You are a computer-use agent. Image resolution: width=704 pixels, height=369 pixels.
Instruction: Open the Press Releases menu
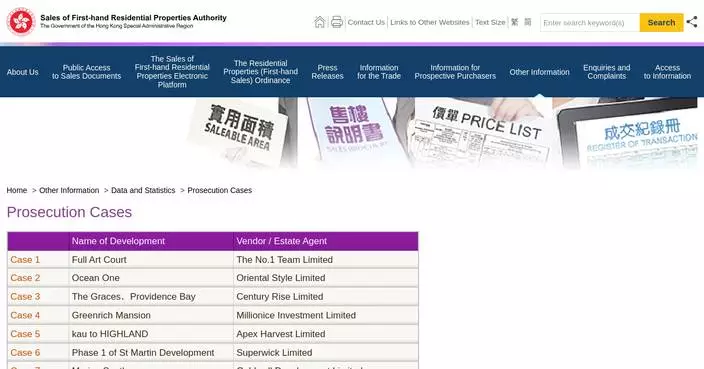click(327, 72)
